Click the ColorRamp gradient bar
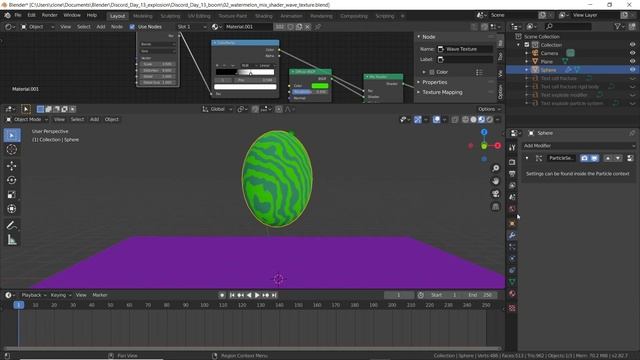Image resolution: width=640 pixels, height=360 pixels. coord(245,72)
